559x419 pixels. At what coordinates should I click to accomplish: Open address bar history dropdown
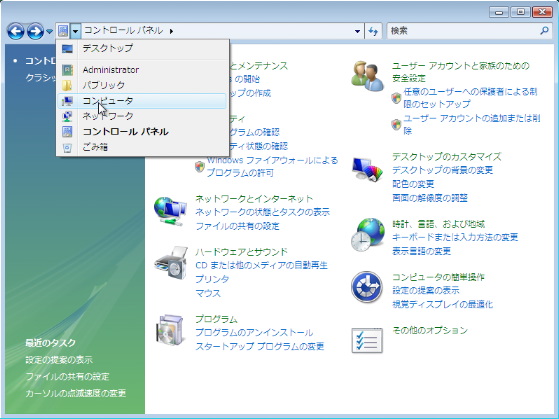[x=357, y=31]
